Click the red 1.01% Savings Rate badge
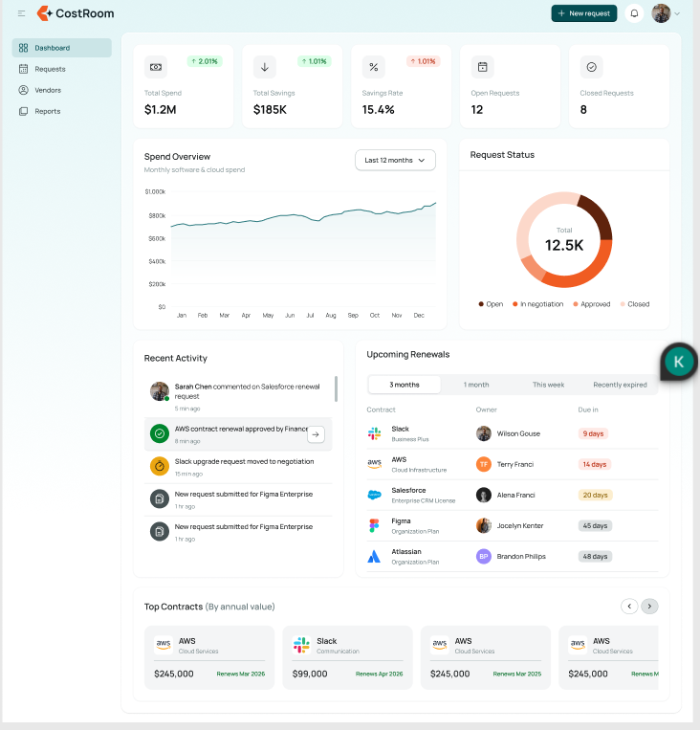The image size is (700, 730). pos(423,61)
